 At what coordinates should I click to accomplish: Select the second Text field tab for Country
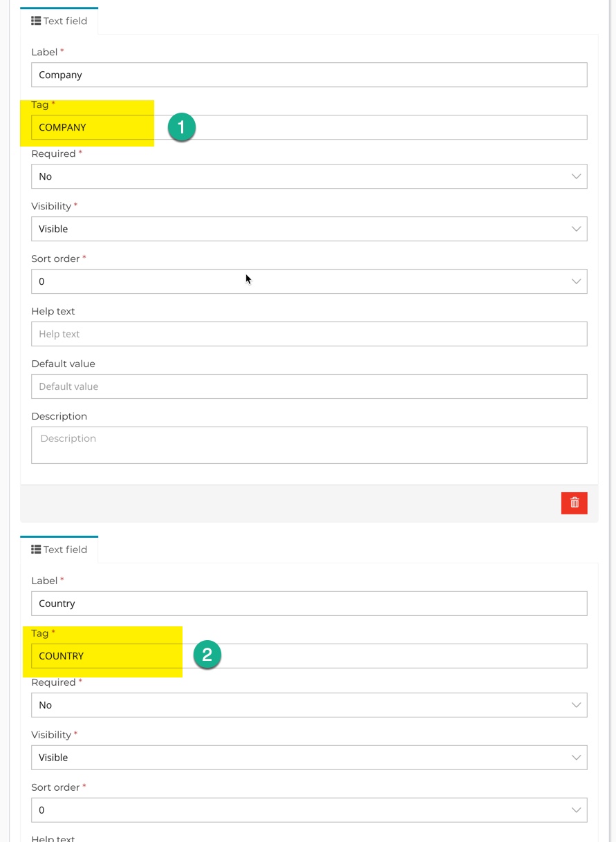pyautogui.click(x=59, y=550)
